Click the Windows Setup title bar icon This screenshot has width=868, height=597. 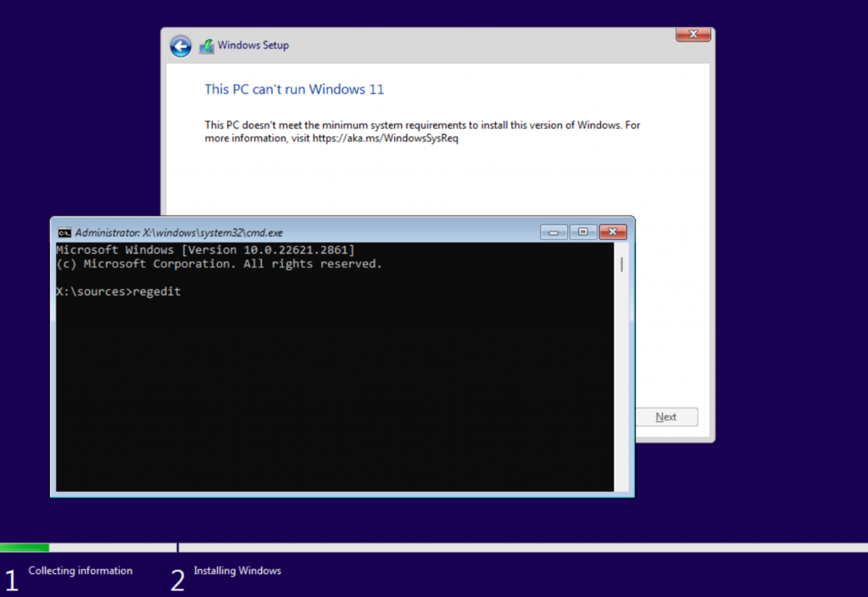click(x=206, y=46)
